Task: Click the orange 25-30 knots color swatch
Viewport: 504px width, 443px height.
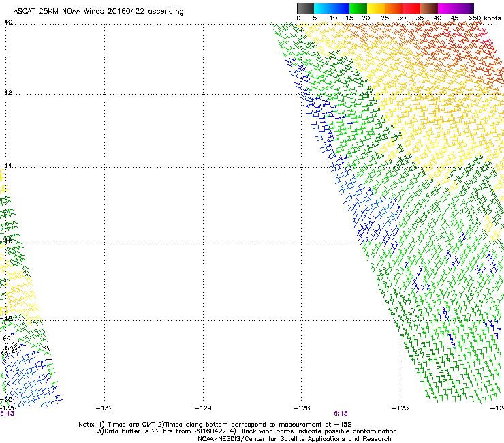Action: [x=394, y=8]
